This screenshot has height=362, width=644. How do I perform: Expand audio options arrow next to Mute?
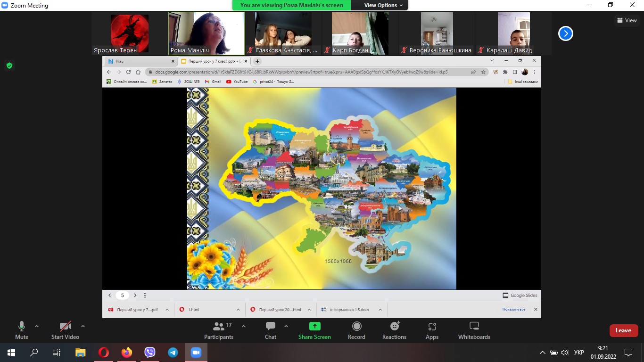(x=37, y=326)
